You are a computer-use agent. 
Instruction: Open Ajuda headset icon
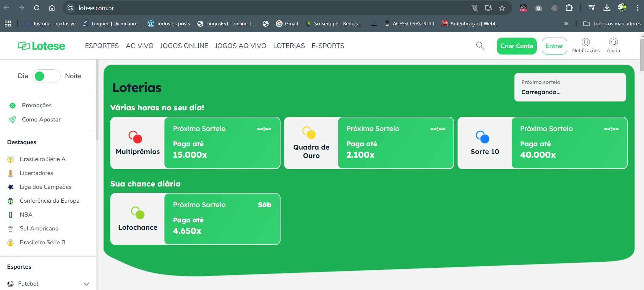tap(613, 42)
